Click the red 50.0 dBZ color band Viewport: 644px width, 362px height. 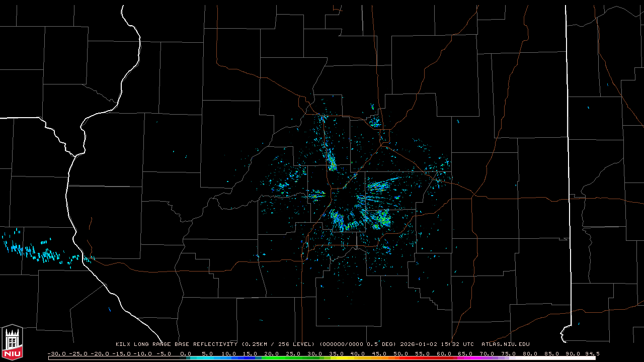point(401,358)
